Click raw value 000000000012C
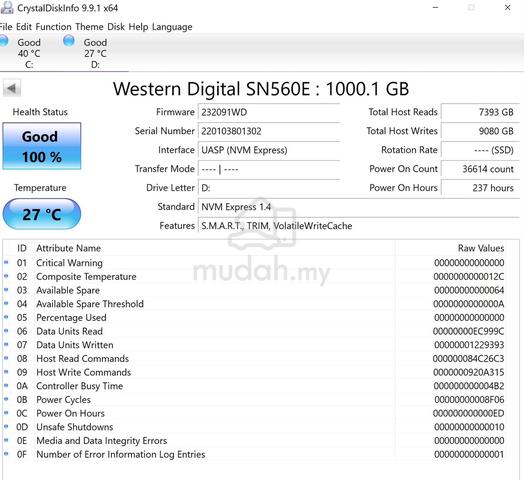This screenshot has height=480, width=524. (x=469, y=277)
